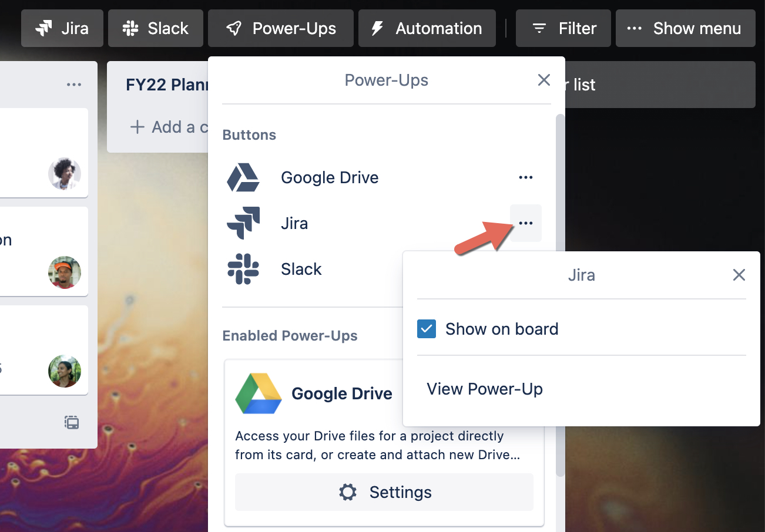Click the Show menu button
The image size is (765, 532).
686,28
